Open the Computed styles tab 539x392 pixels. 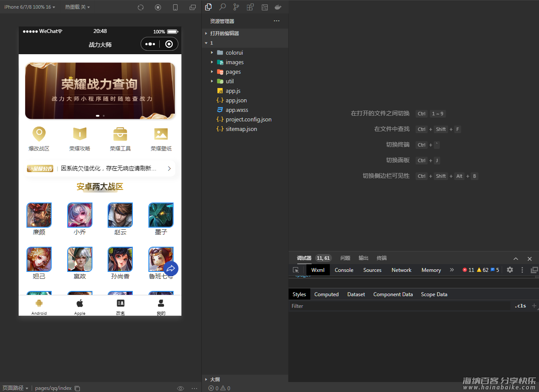pos(326,294)
